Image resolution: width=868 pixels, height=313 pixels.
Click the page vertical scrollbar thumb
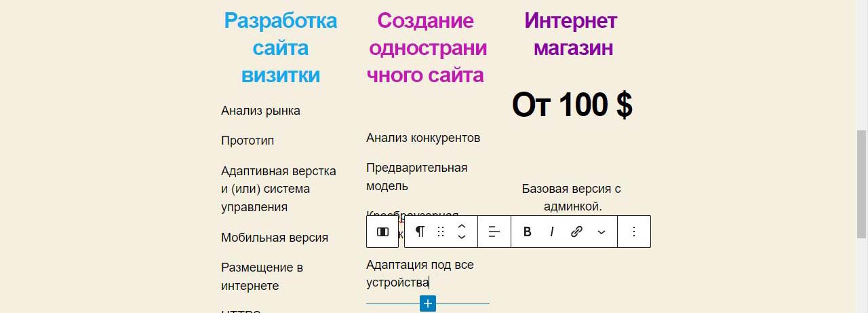coord(862,183)
